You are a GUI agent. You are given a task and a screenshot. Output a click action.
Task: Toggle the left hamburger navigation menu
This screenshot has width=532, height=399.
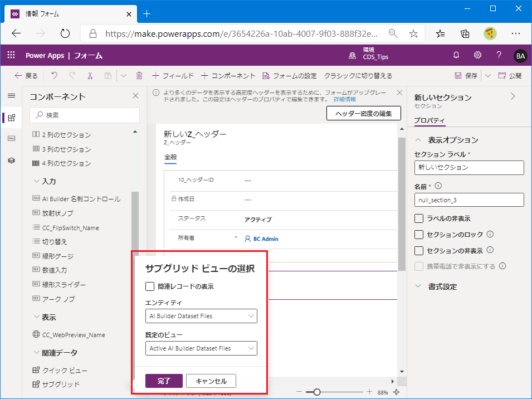12,96
